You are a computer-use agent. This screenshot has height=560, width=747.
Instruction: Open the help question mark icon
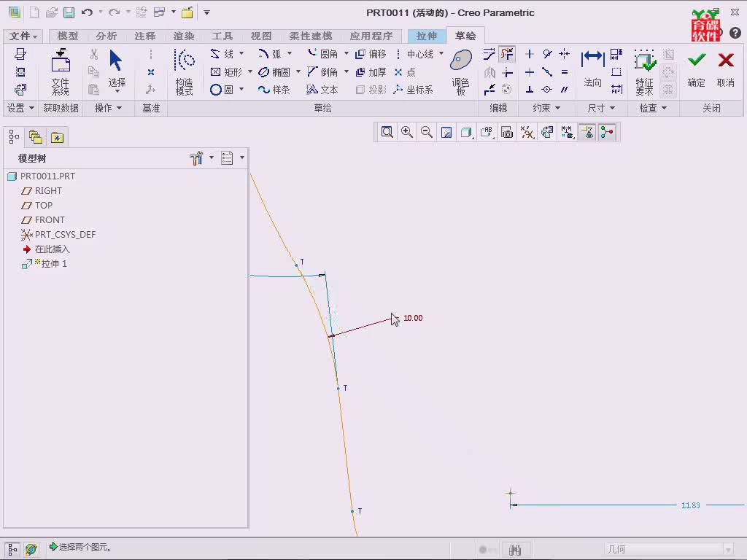point(735,32)
